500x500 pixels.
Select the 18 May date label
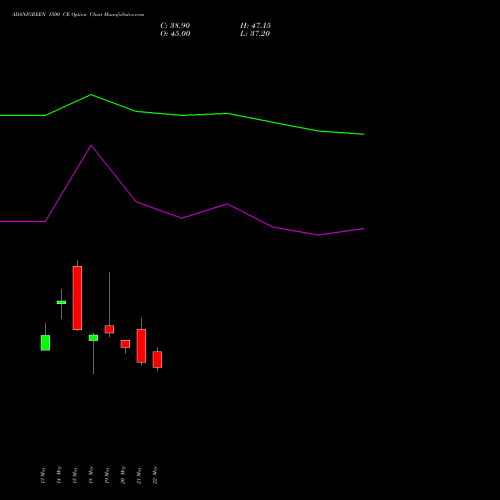coord(91,475)
